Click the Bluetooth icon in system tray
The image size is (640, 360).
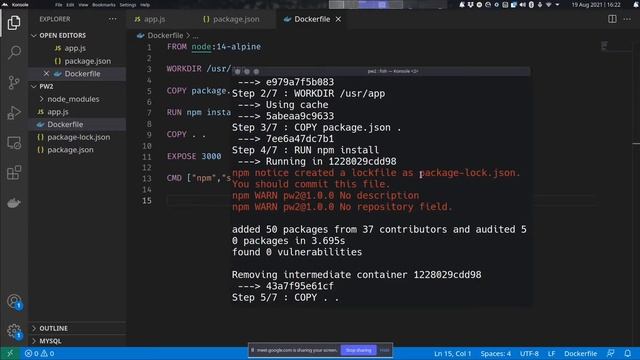531,5
